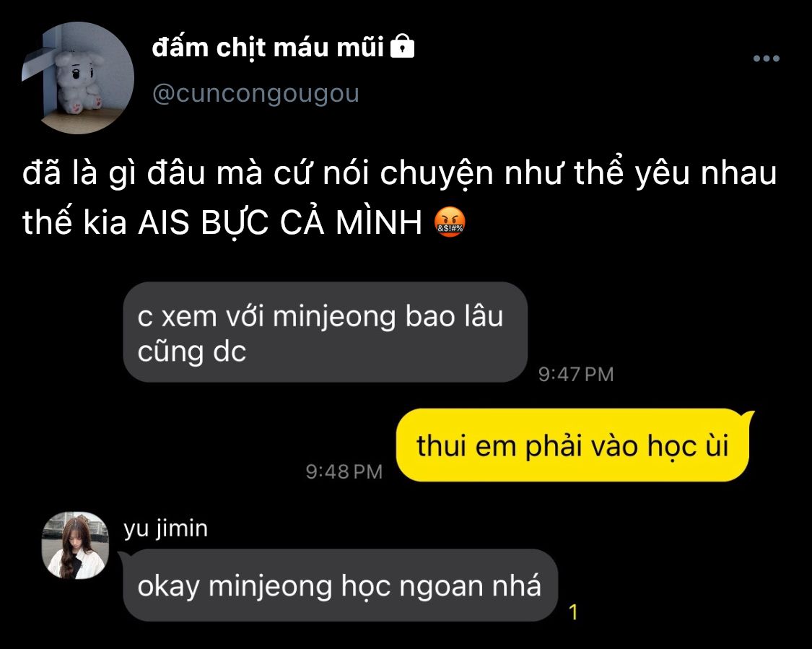Viewport: 812px width, 649px height.
Task: Open yu jimin's chat profile picture
Action: [x=76, y=546]
